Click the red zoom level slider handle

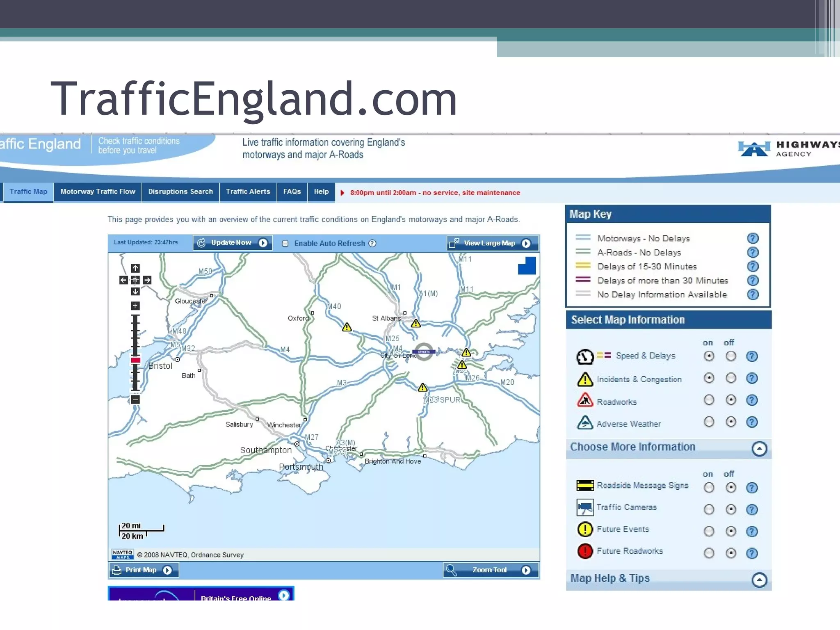136,360
